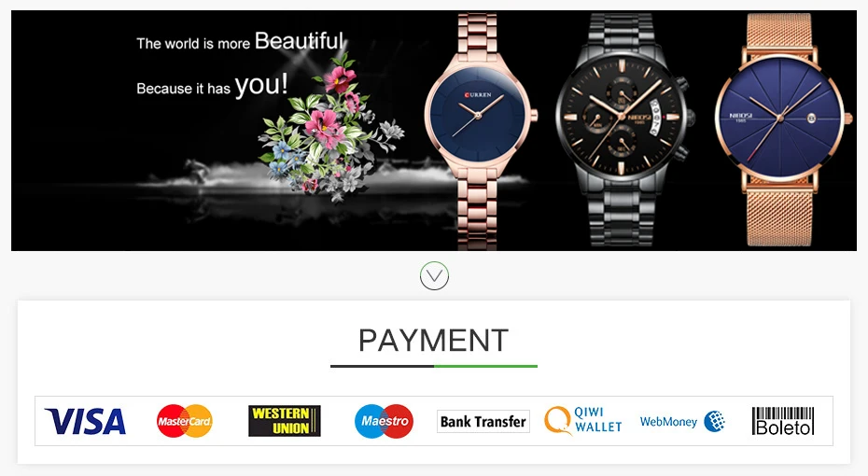Click the date window on blue mesh watch

pyautogui.click(x=812, y=118)
